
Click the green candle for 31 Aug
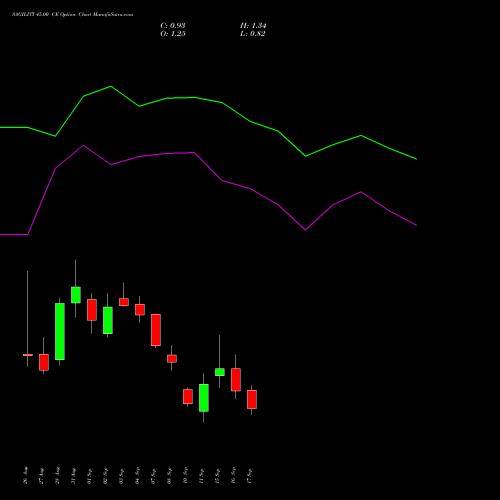pos(76,295)
